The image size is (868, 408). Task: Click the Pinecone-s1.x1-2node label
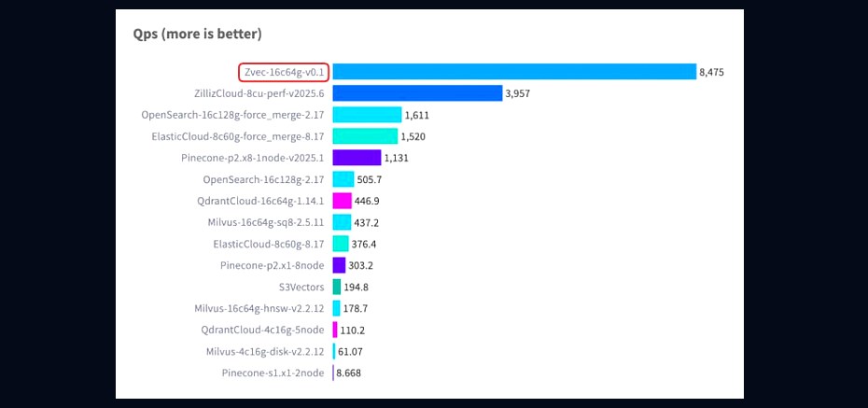point(273,373)
